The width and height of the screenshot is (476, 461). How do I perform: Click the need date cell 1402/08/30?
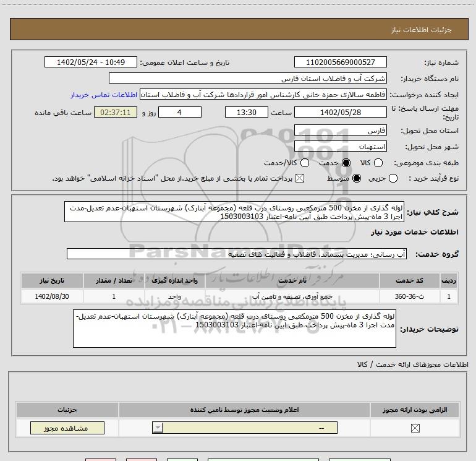click(x=52, y=296)
